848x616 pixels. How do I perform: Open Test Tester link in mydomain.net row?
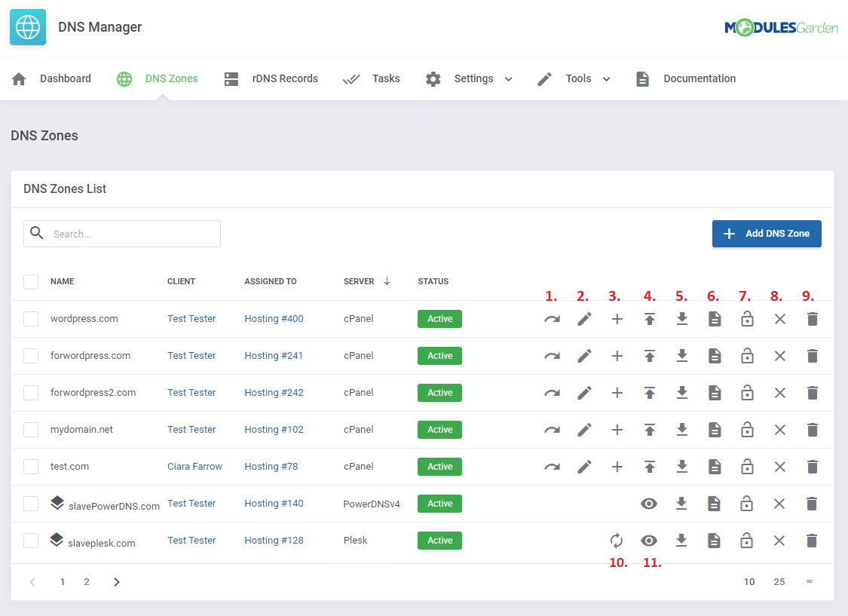pyautogui.click(x=191, y=430)
